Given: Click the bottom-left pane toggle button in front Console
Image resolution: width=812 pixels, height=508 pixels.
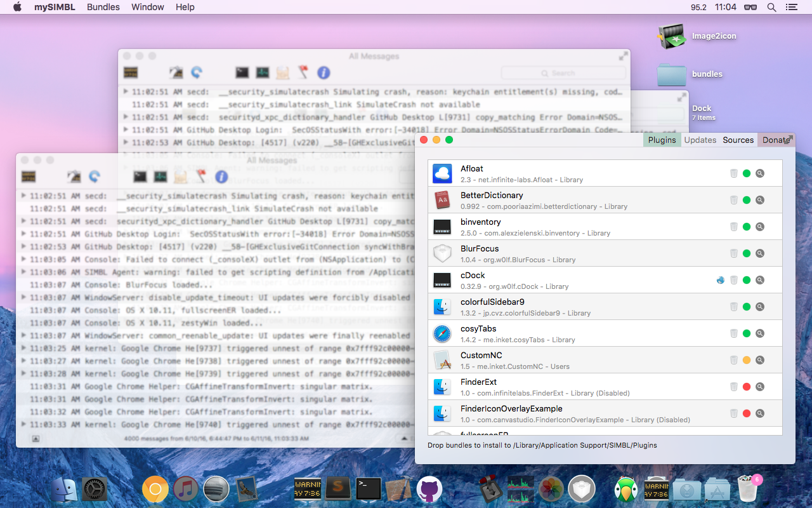Looking at the screenshot, I should click(36, 438).
